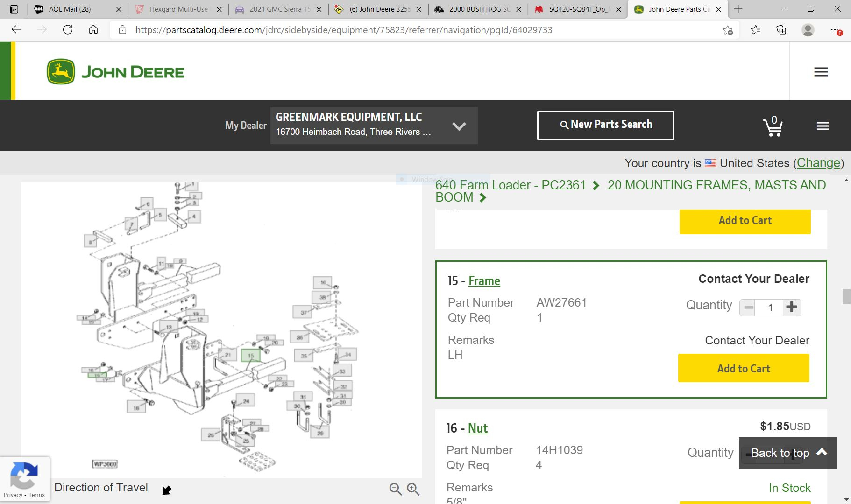Expand the My Dealer dropdown
The image size is (851, 504).
[x=459, y=126]
